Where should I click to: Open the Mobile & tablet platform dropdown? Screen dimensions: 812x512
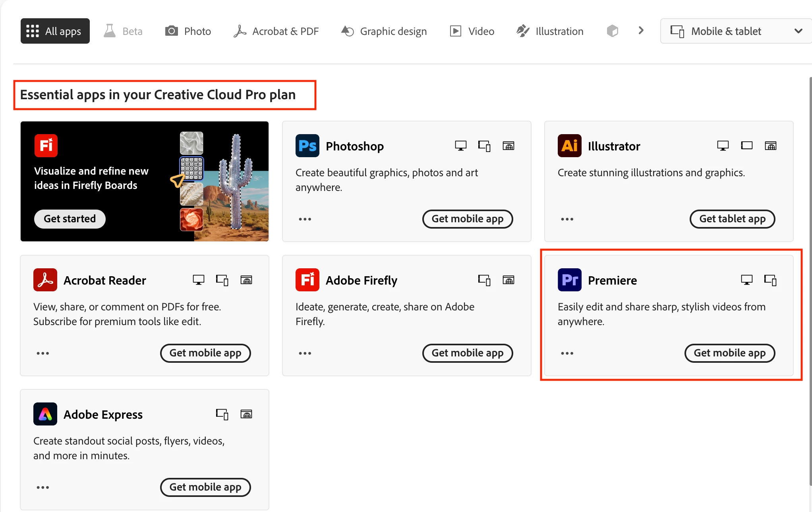click(736, 31)
